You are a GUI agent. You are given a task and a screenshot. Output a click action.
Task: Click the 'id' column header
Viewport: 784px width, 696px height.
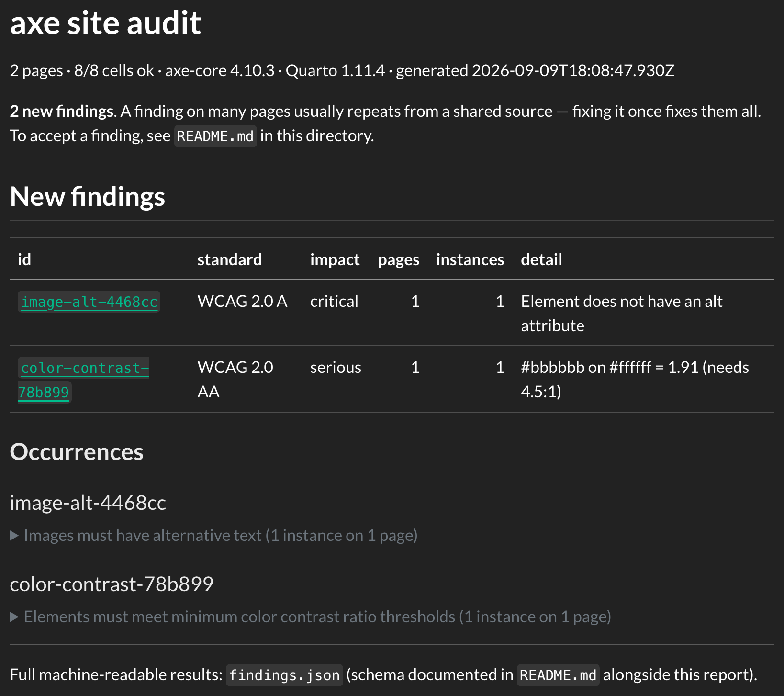[24, 259]
